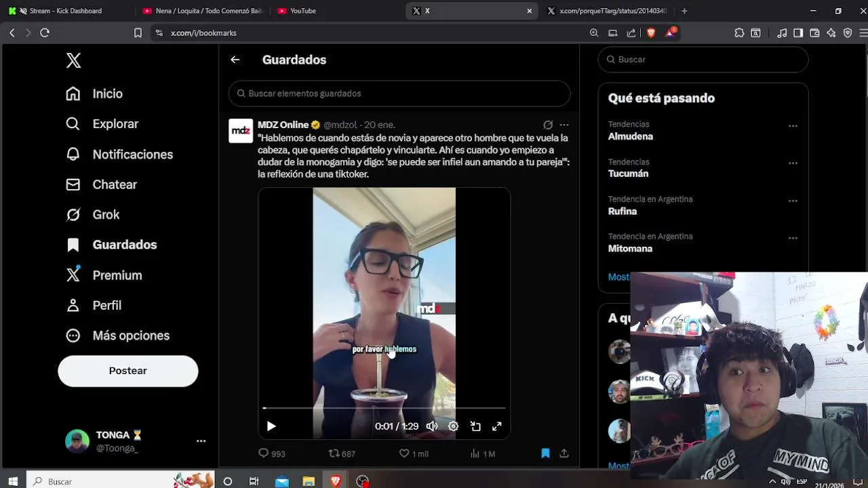Click the Buscar search box on X
Viewport: 868px width, 488px height.
(703, 60)
